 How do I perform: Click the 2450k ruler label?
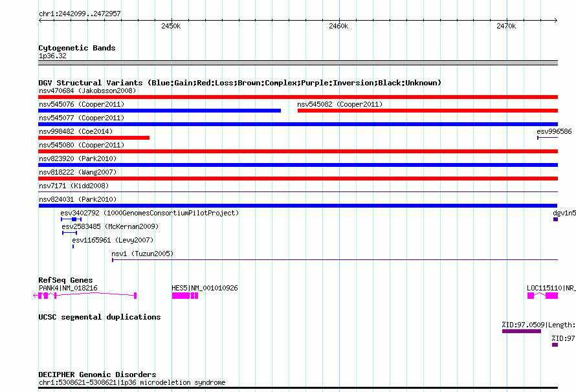[x=171, y=26]
